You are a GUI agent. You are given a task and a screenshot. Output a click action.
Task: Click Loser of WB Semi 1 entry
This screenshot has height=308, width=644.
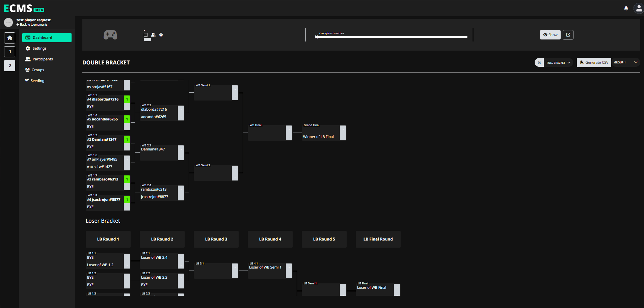pos(265,267)
